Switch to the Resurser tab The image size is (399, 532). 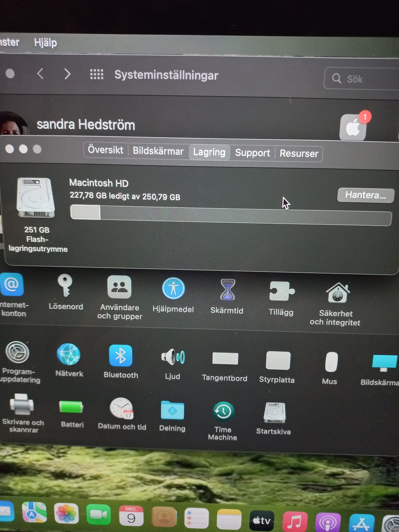coord(299,154)
